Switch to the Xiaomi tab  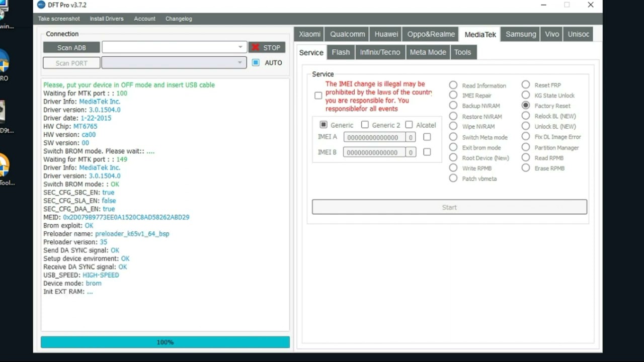tap(309, 34)
